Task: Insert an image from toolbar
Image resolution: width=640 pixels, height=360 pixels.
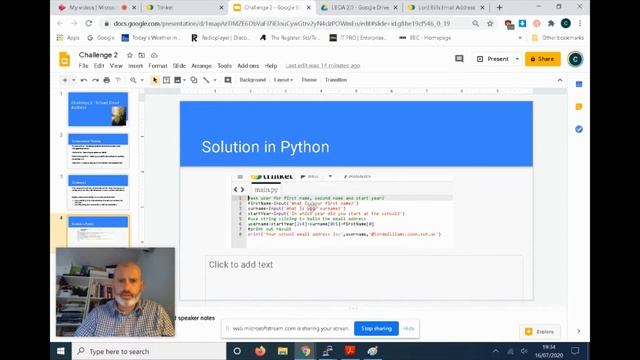Action: (178, 80)
